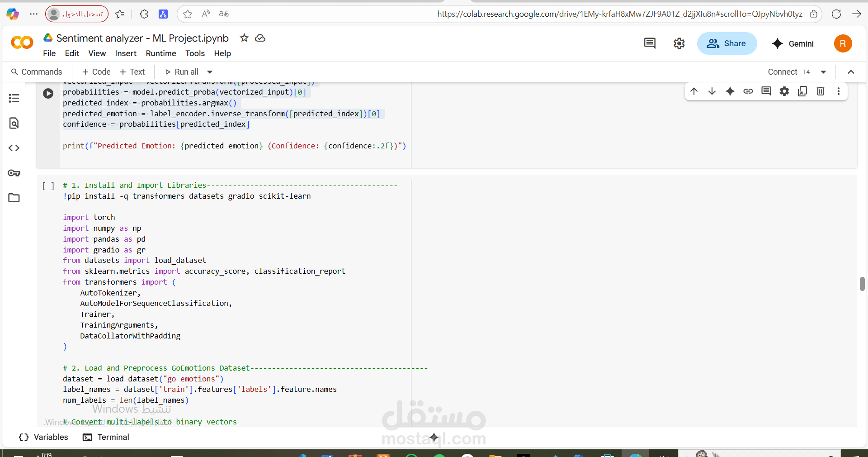Open the Help menu
This screenshot has width=868, height=457.
point(222,53)
